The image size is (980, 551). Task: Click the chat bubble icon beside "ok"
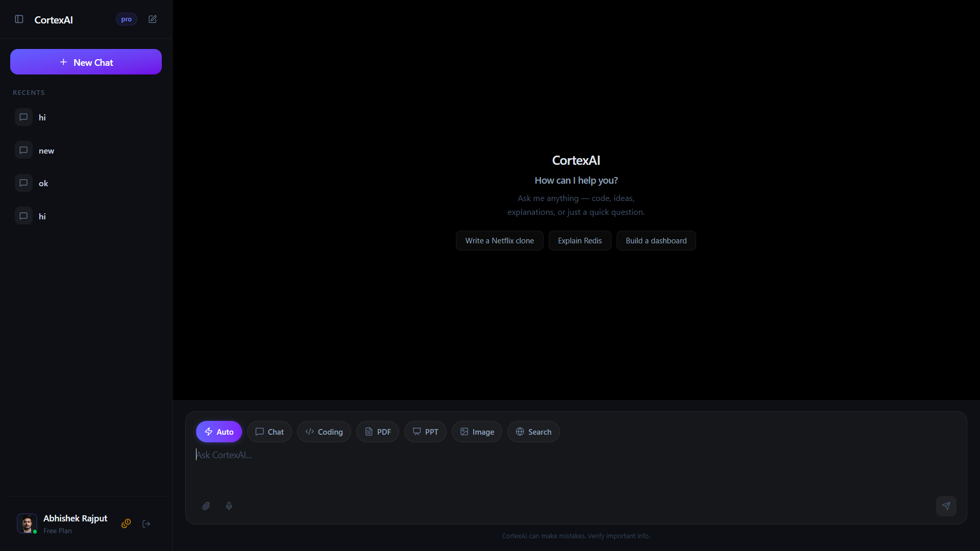(23, 183)
